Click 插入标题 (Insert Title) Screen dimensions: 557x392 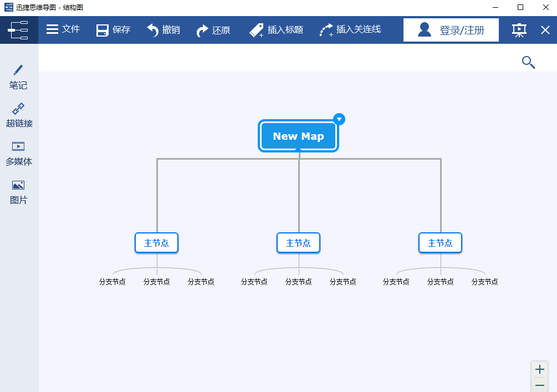tap(276, 29)
